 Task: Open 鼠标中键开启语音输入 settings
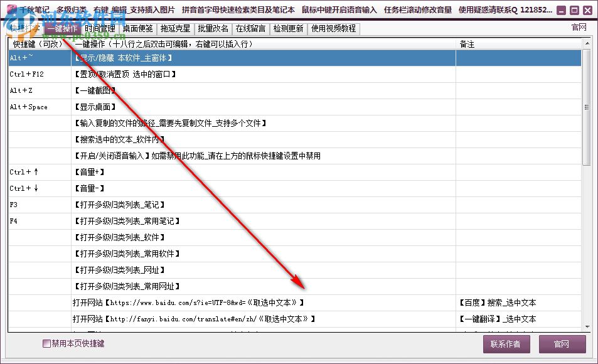(339, 9)
